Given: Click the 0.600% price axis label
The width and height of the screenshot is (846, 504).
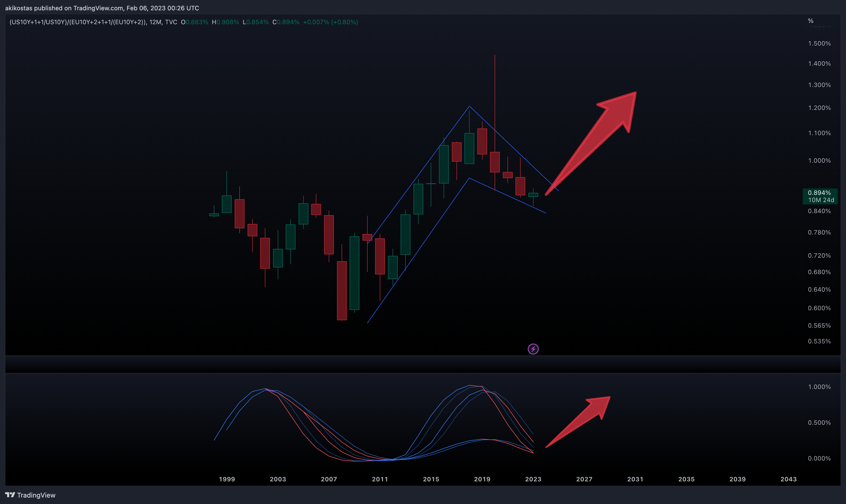Looking at the screenshot, I should click(819, 308).
